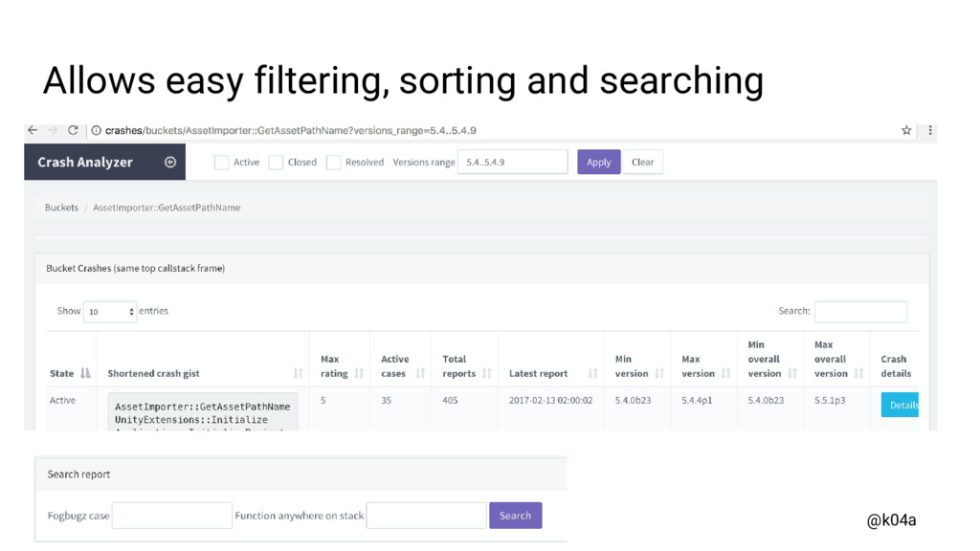Open the Show entries dropdown
The image size is (980, 551).
pos(110,312)
